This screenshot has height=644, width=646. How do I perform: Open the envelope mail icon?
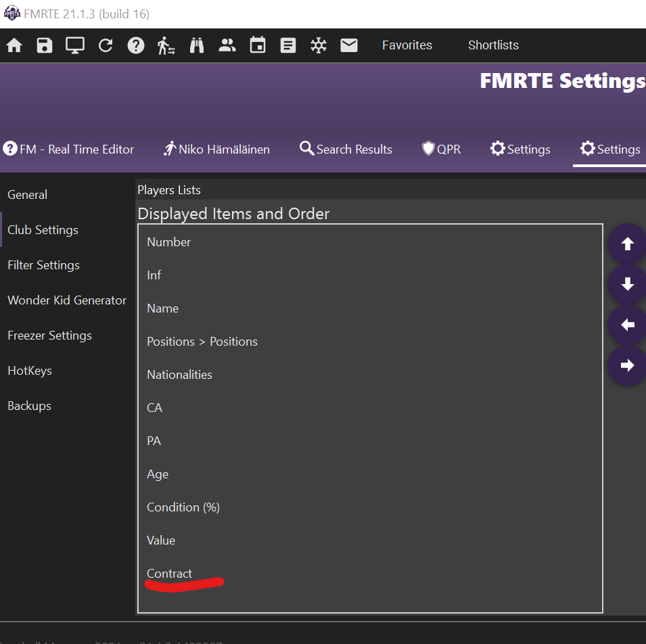(349, 45)
